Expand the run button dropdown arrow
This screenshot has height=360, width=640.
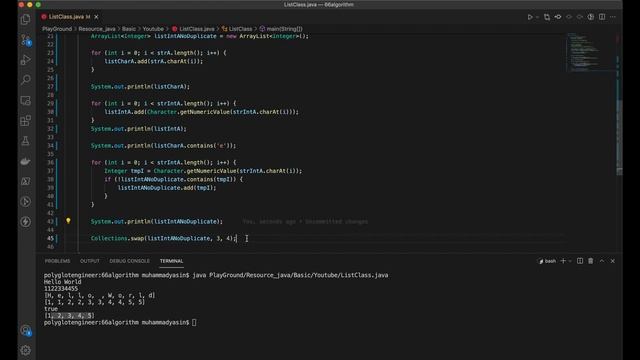pos(537,17)
